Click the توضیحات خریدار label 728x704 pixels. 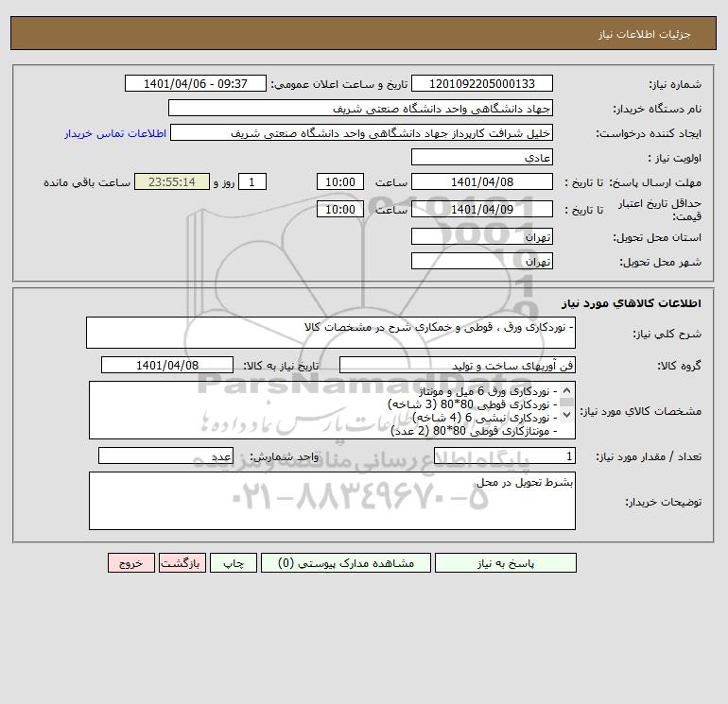(x=664, y=502)
